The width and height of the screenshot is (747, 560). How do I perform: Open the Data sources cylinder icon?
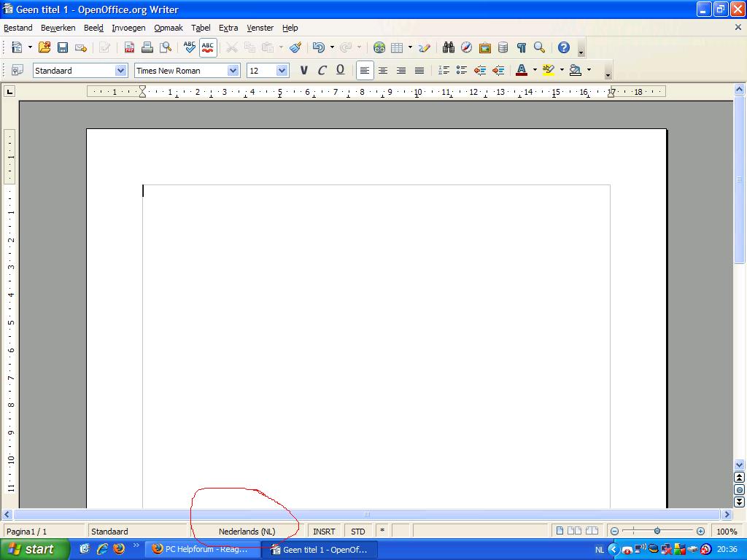point(503,47)
